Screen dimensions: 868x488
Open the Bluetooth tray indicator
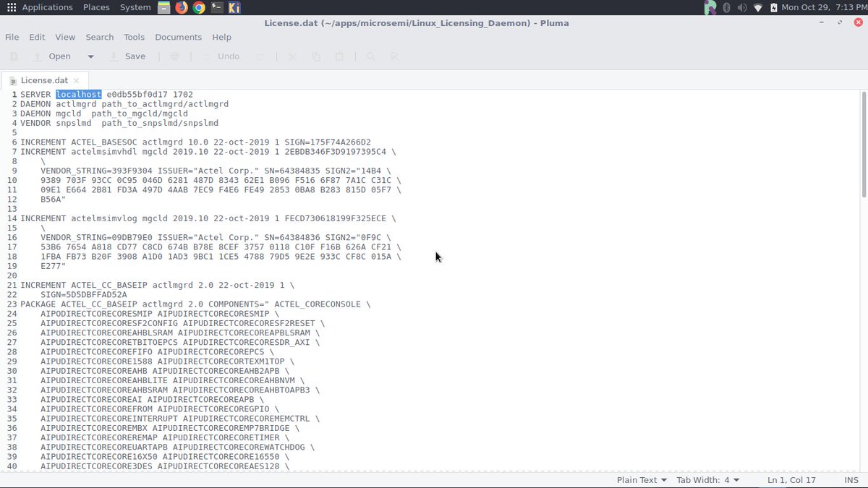726,7
